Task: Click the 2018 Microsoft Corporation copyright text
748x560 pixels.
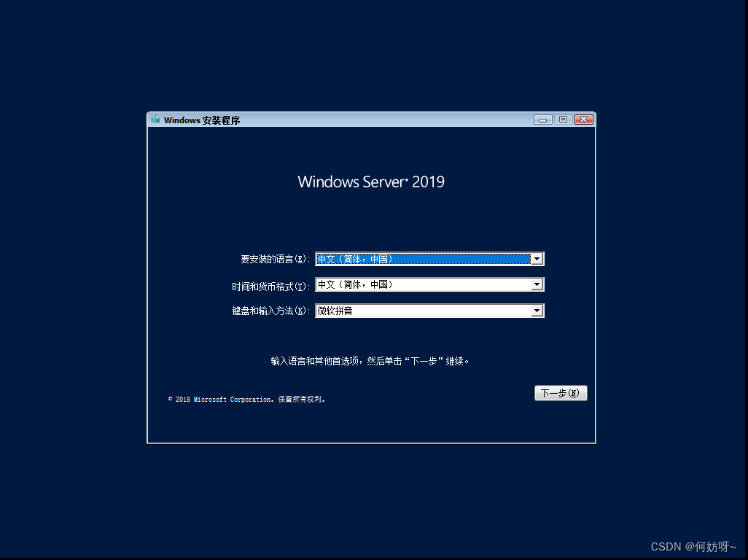Action: point(246,400)
